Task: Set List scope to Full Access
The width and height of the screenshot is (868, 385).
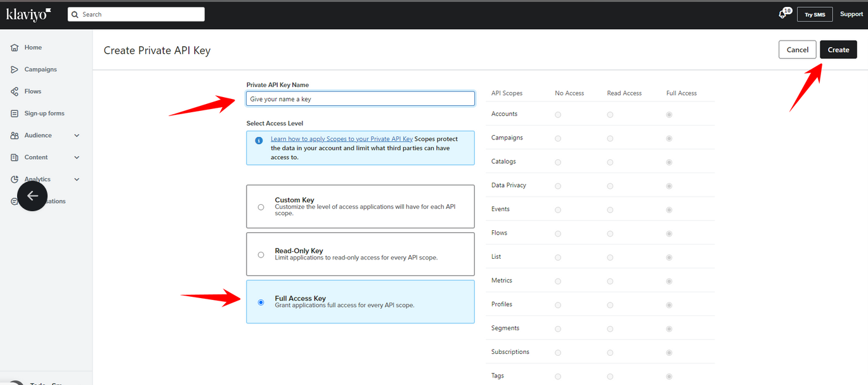Action: [x=670, y=258]
